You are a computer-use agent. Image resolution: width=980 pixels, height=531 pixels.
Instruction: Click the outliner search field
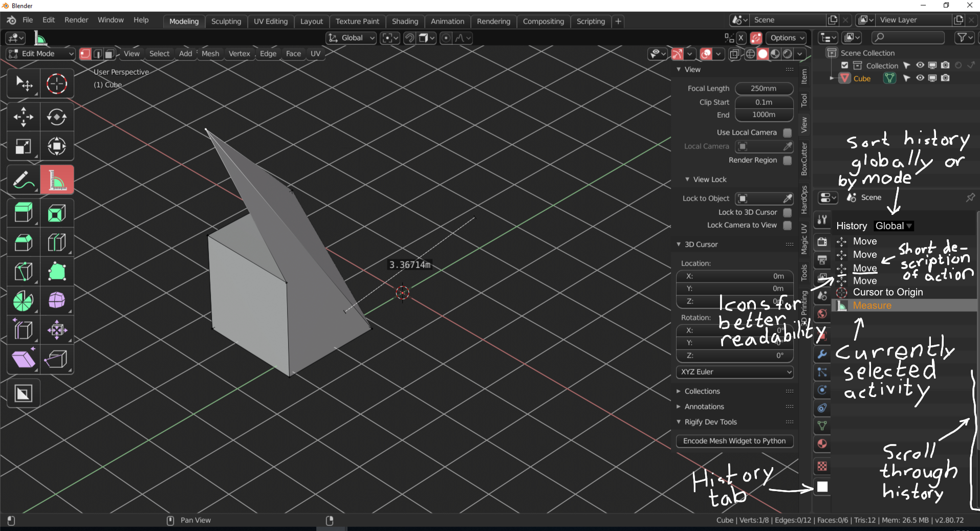(908, 37)
